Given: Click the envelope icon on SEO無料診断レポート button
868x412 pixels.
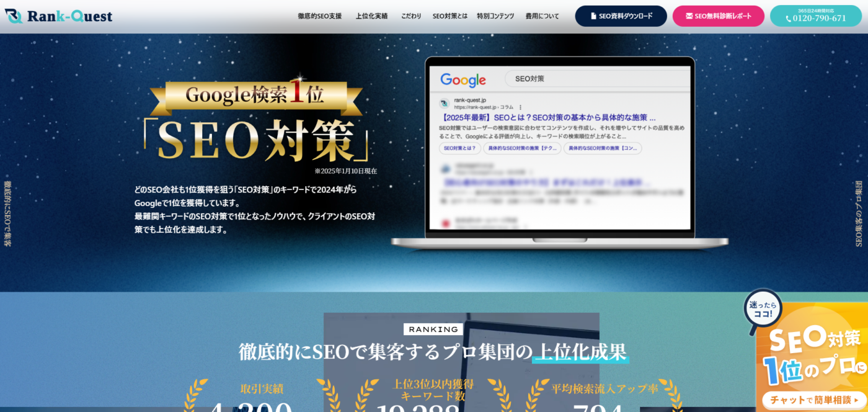Looking at the screenshot, I should [690, 16].
